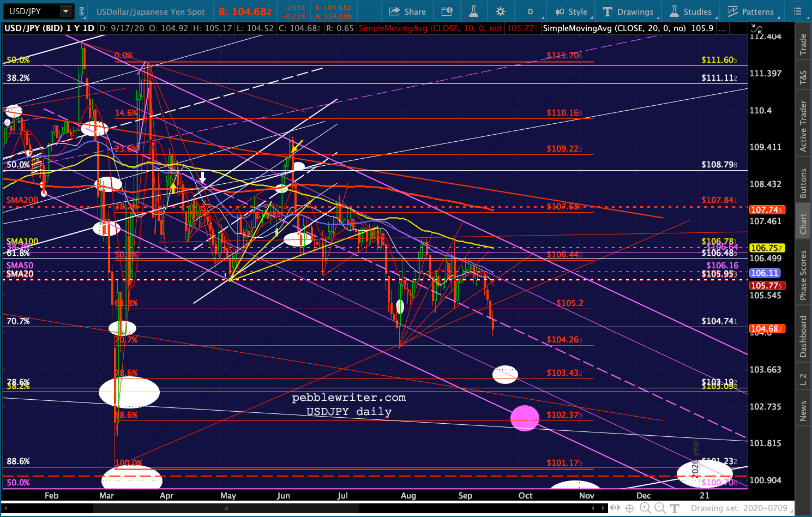Open the USD/JPY symbol dropdown arrow
Image resolution: width=812 pixels, height=517 pixels.
point(66,11)
